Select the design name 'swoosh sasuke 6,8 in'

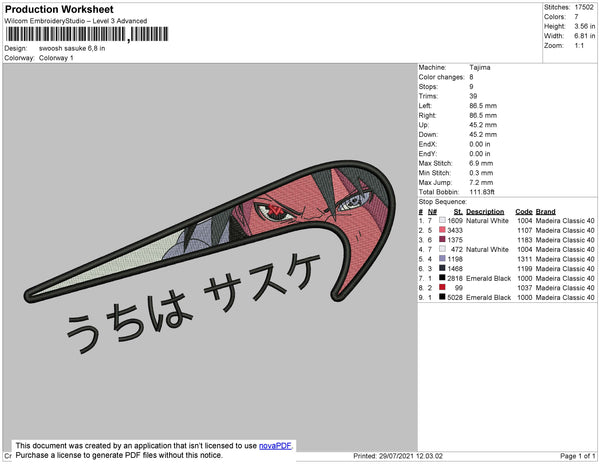coord(72,49)
